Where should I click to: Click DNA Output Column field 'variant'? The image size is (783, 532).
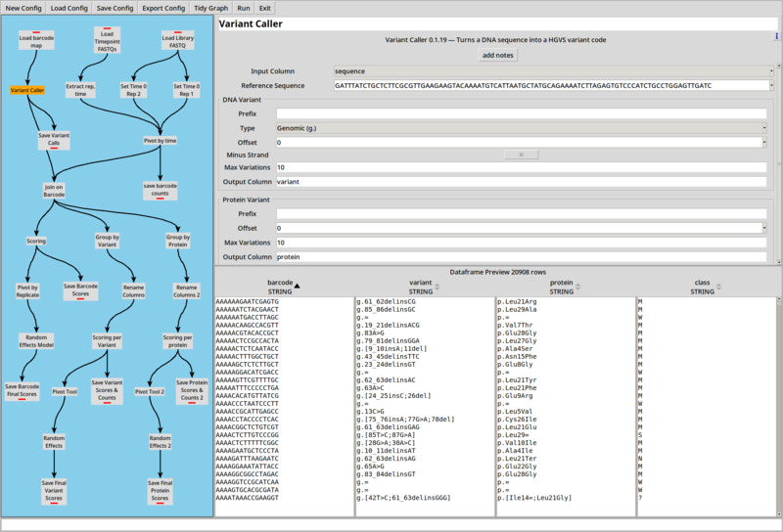522,182
